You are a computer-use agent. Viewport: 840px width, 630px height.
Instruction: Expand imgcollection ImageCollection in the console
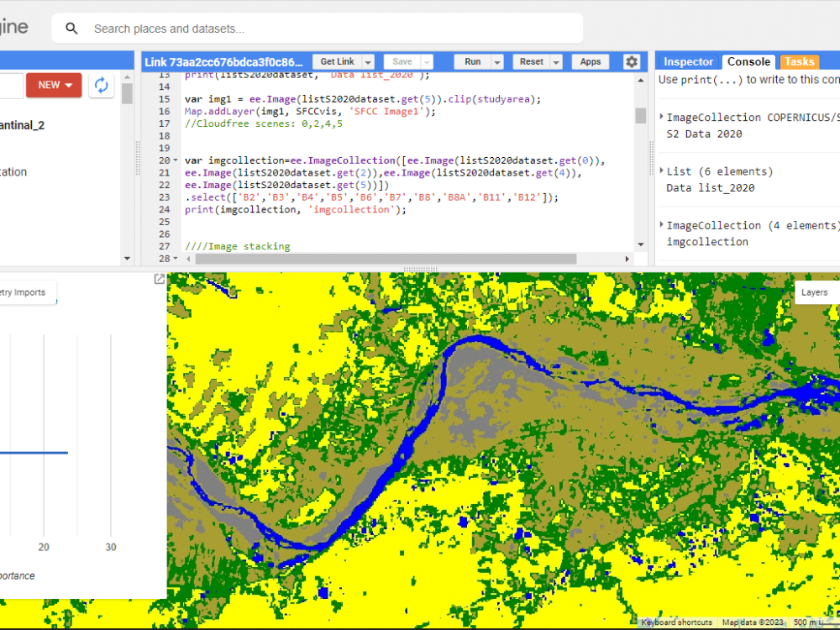click(660, 224)
